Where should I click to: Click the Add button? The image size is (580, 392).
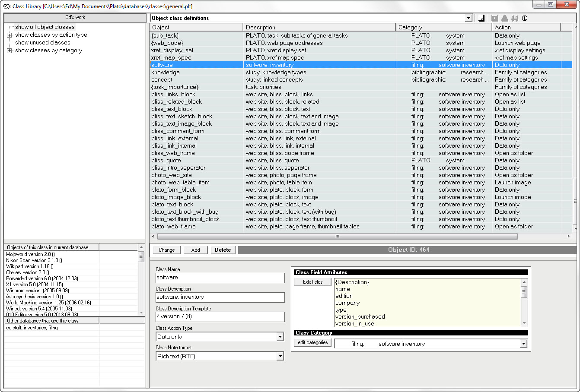click(x=195, y=250)
